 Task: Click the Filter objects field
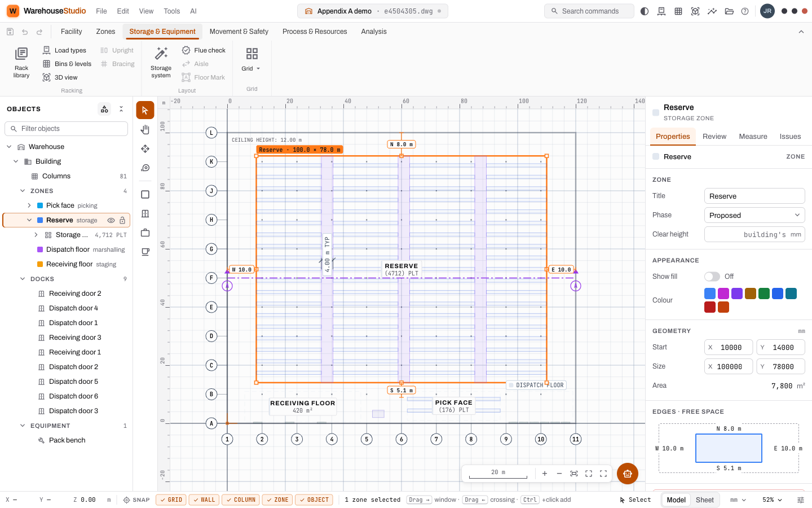click(67, 129)
